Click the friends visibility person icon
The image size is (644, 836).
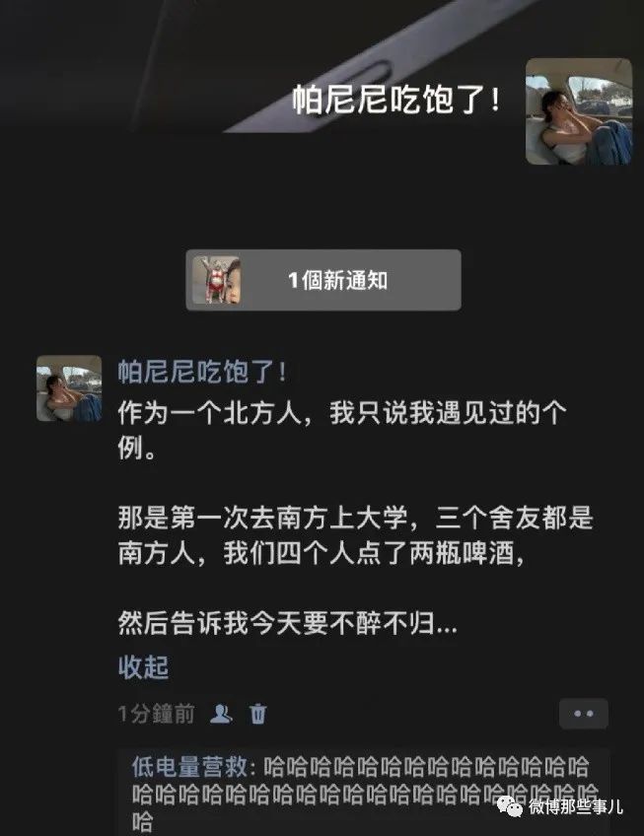pyautogui.click(x=221, y=714)
